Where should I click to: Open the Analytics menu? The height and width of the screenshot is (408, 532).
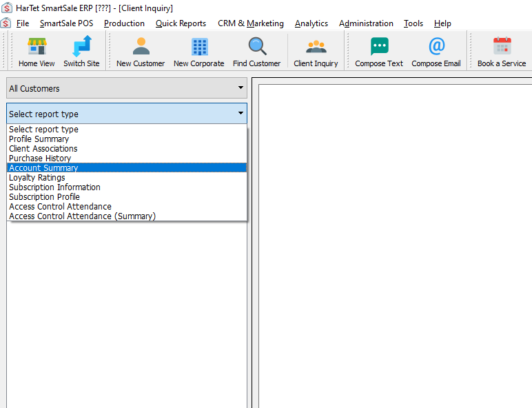311,23
